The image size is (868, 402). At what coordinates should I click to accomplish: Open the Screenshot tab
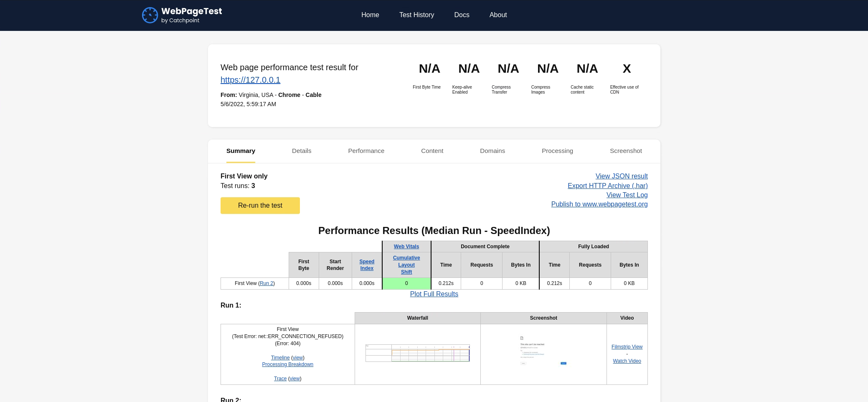point(626,151)
